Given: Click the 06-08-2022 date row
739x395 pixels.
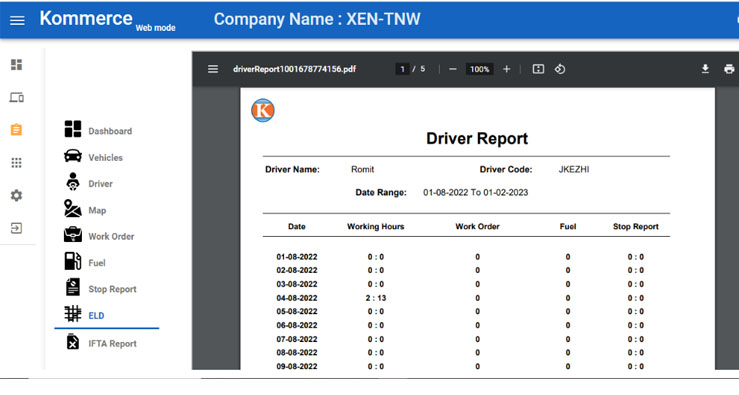Looking at the screenshot, I should pyautogui.click(x=296, y=325).
